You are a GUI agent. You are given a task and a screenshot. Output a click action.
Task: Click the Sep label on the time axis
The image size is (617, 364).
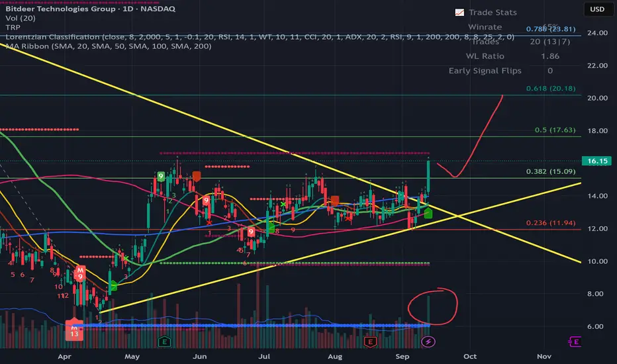pos(402,357)
